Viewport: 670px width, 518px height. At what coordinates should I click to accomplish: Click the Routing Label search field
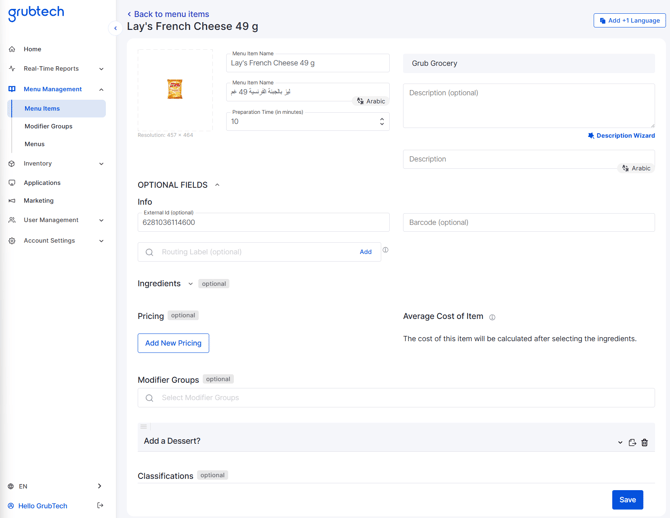pyautogui.click(x=259, y=252)
